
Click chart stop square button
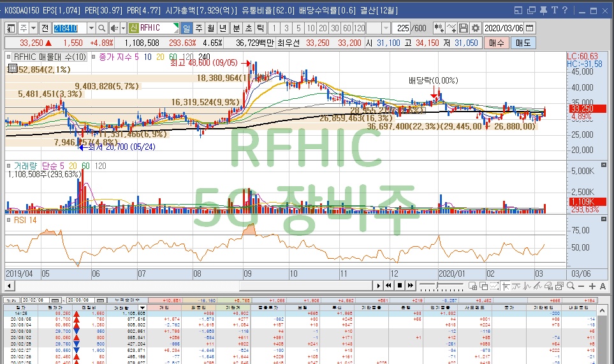tap(399, 286)
